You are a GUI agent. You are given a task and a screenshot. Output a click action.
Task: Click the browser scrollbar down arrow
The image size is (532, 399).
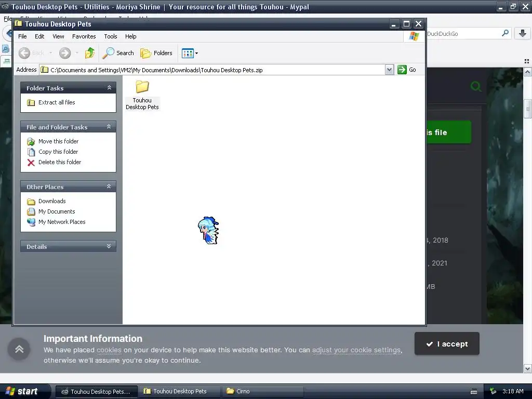click(528, 368)
